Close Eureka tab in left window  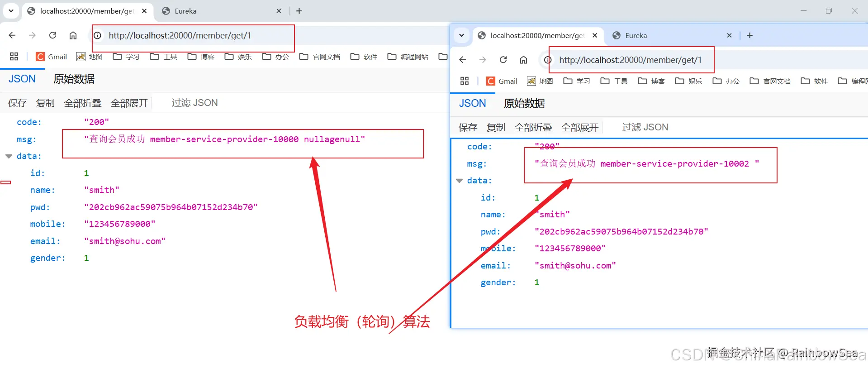coord(279,11)
